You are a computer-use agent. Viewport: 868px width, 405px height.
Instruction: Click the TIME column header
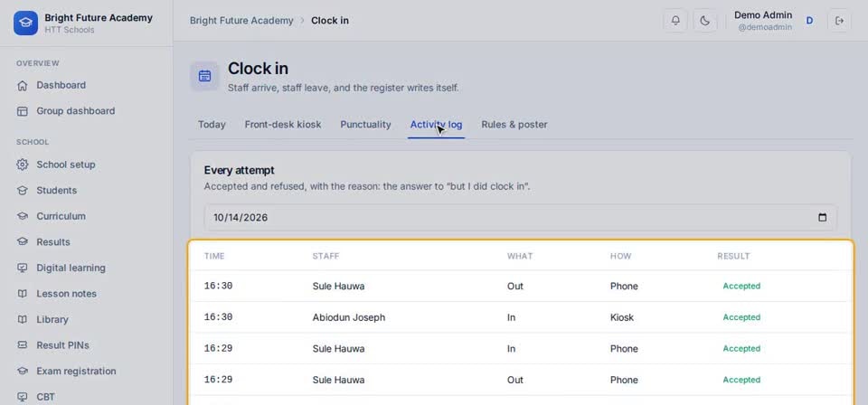(x=214, y=256)
